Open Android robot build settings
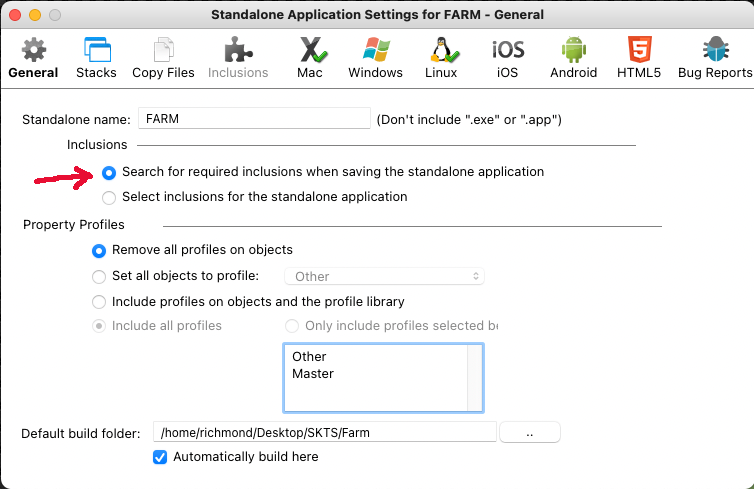754x489 pixels. point(573,52)
